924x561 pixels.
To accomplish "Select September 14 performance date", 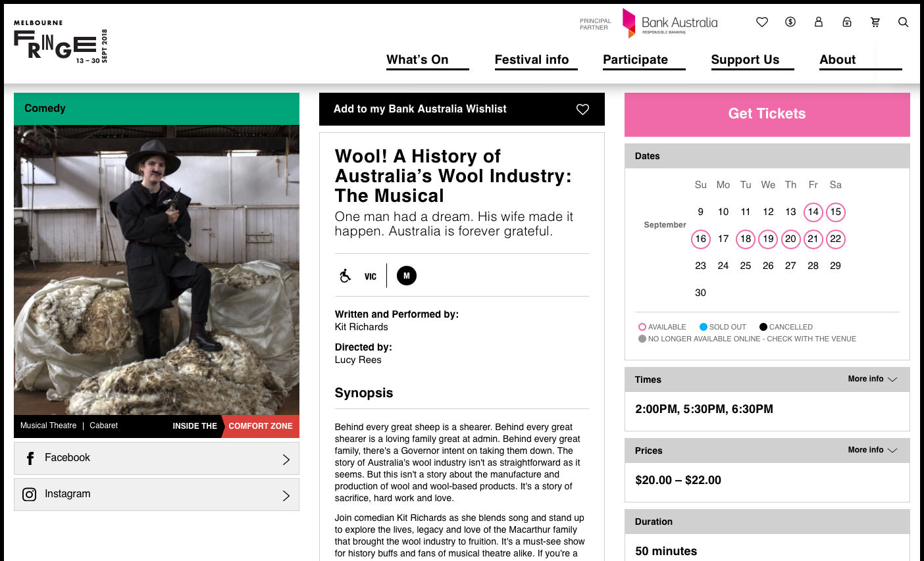I will [x=813, y=212].
